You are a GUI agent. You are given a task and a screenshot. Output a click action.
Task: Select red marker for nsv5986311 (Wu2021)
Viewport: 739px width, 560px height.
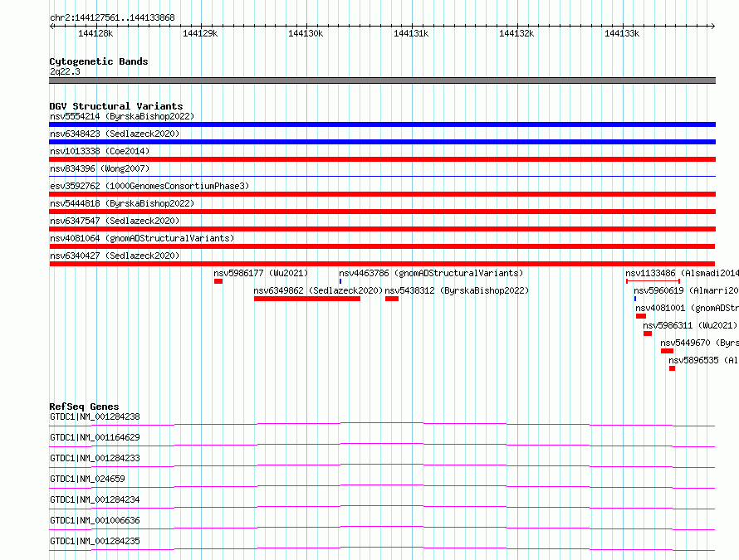(x=648, y=334)
